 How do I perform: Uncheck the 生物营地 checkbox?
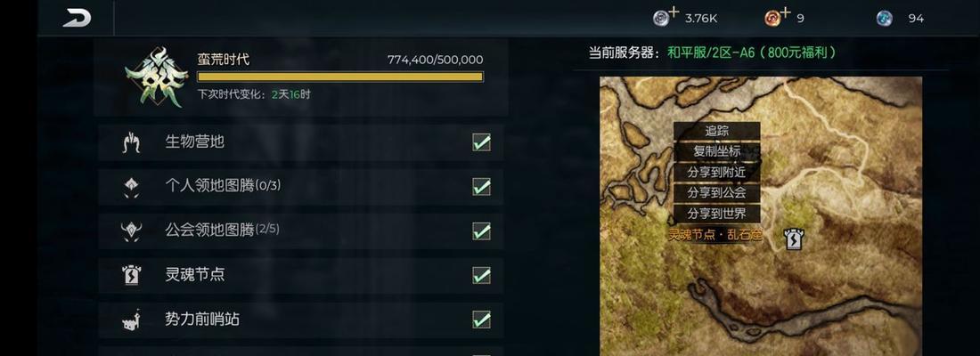[x=481, y=142]
